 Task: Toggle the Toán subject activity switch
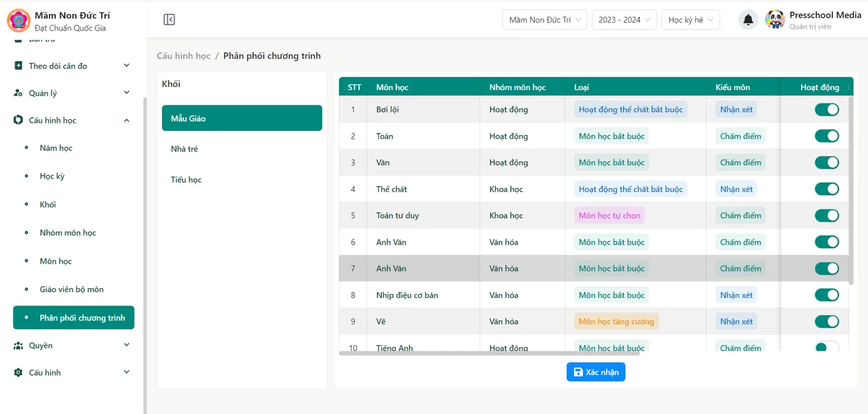[826, 136]
